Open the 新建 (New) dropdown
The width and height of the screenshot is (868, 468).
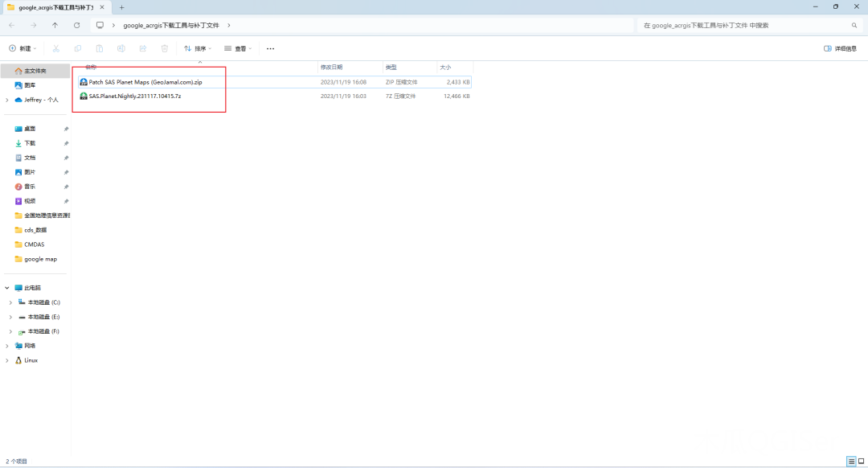pos(23,49)
